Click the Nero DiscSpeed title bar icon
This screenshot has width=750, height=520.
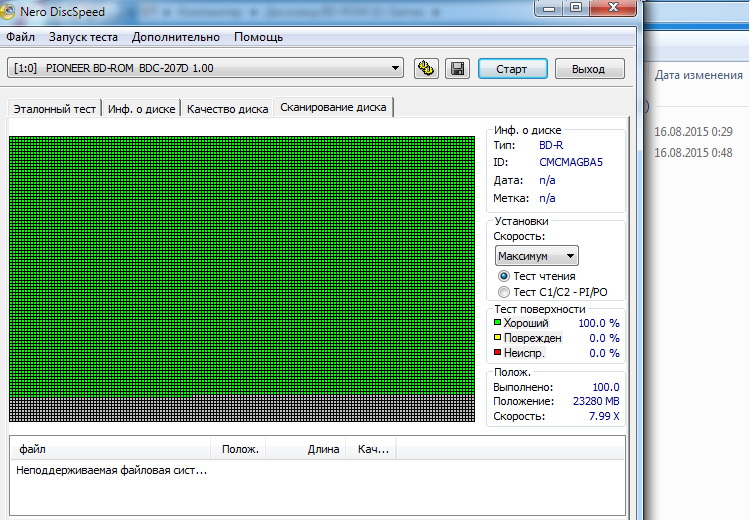[x=7, y=11]
